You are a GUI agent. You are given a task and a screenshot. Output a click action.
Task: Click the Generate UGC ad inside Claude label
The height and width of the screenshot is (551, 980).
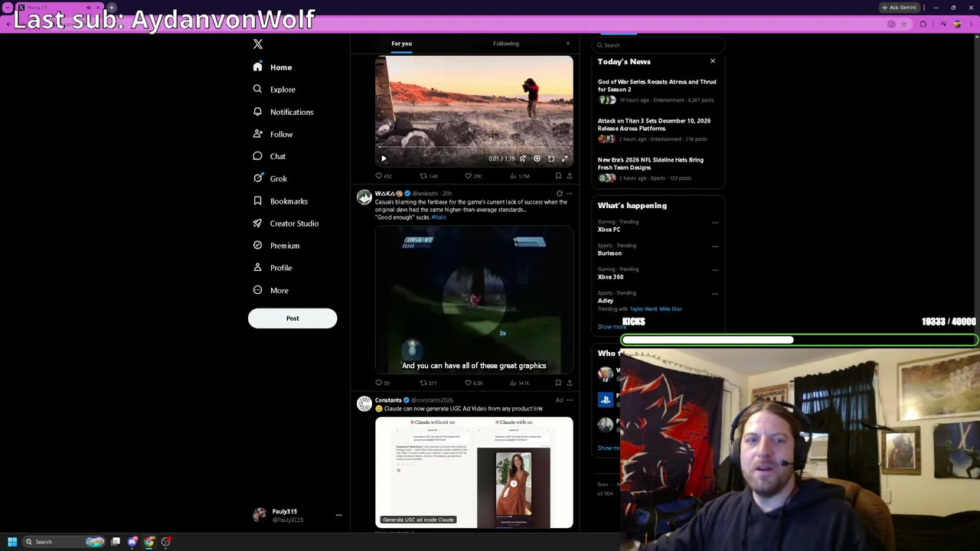418,520
